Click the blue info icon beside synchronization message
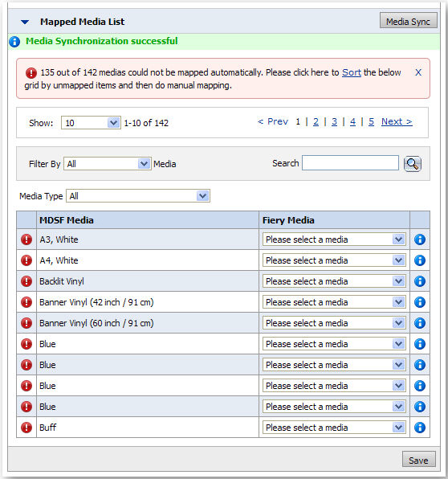Screen dimensions: 448x479 (x=14, y=42)
